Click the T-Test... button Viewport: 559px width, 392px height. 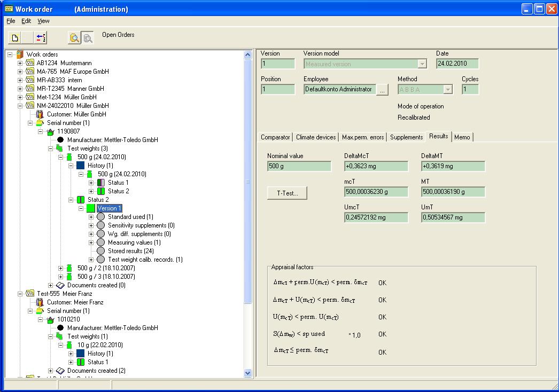[x=287, y=193]
